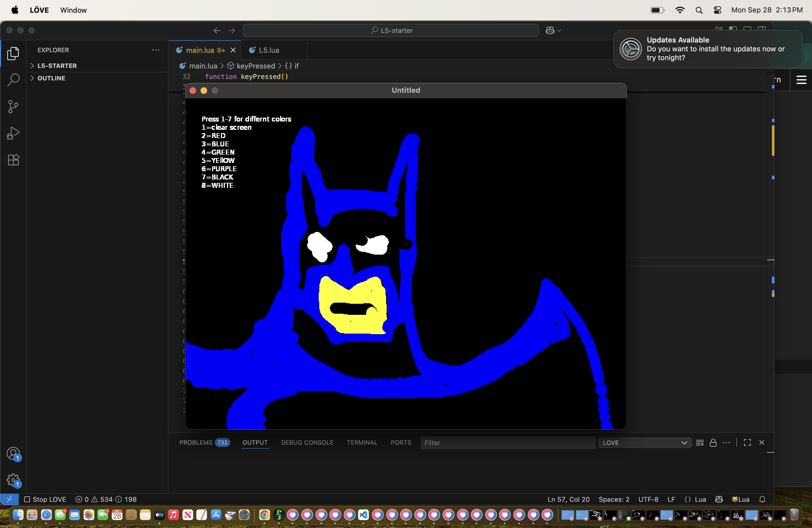The image size is (812, 528).
Task: Go forward with the right arrow
Action: pyautogui.click(x=232, y=30)
